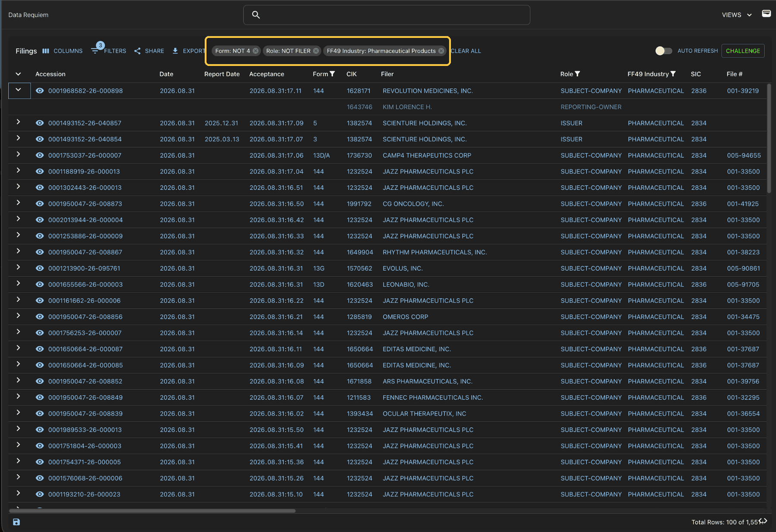
Task: Click the search magnifier icon
Action: (256, 15)
